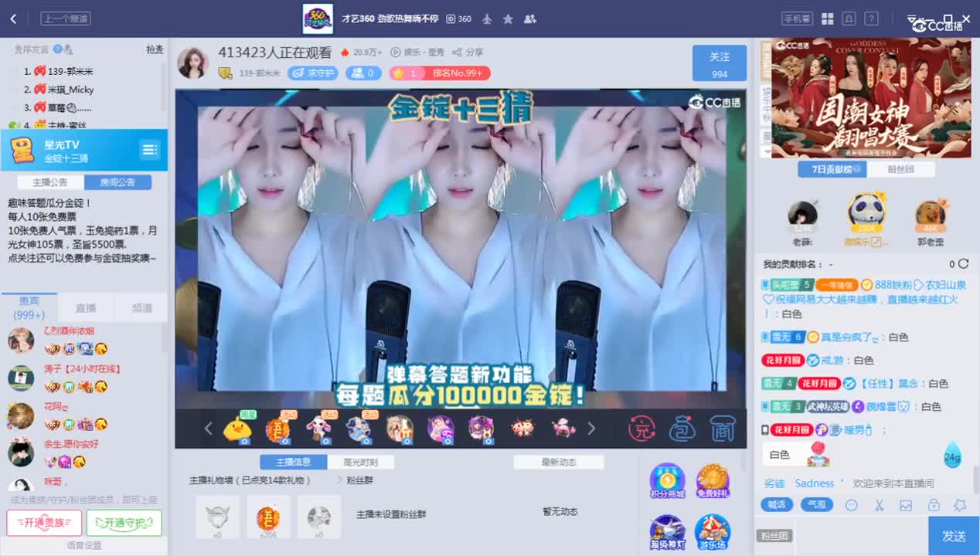The image size is (980, 556).
Task: Open 游乐场 playground icon
Action: pyautogui.click(x=713, y=532)
